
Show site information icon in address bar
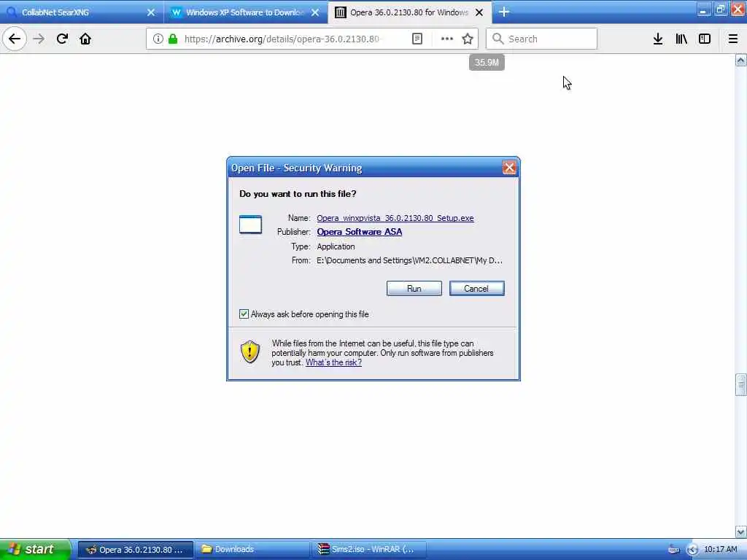tap(158, 39)
